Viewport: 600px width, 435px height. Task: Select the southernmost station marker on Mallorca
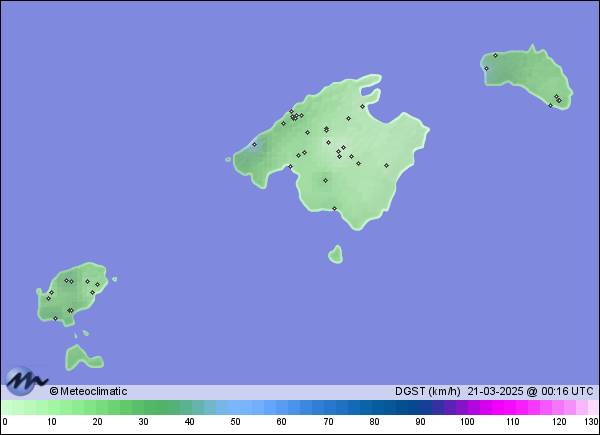tap(335, 208)
